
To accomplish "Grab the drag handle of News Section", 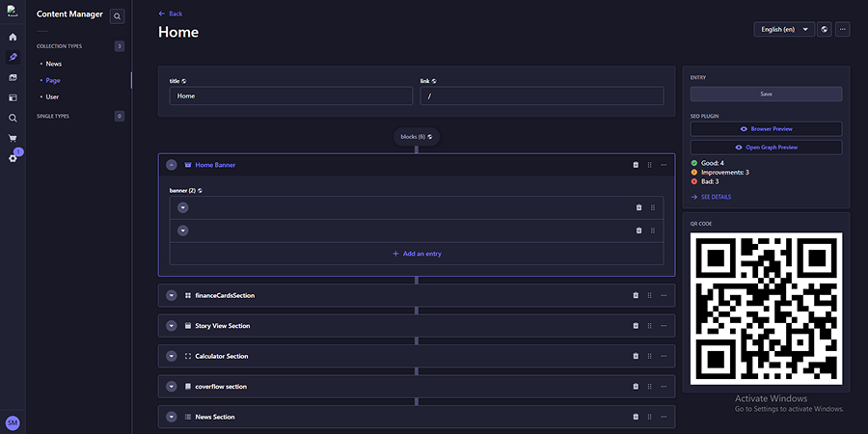I will 650,417.
